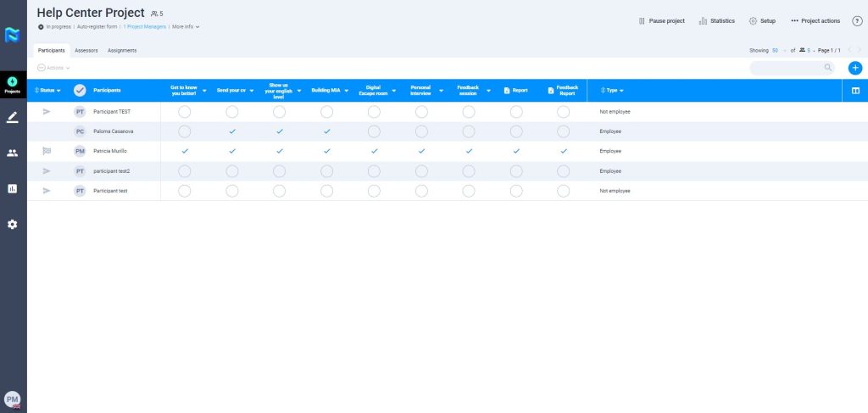Click the blue plus add button
868x413 pixels.
pyautogui.click(x=854, y=68)
